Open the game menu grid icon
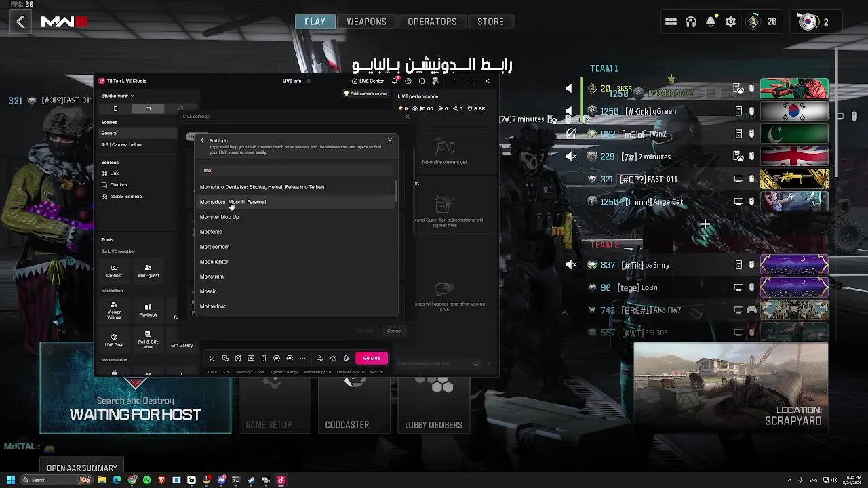The image size is (868, 488). (x=671, y=22)
